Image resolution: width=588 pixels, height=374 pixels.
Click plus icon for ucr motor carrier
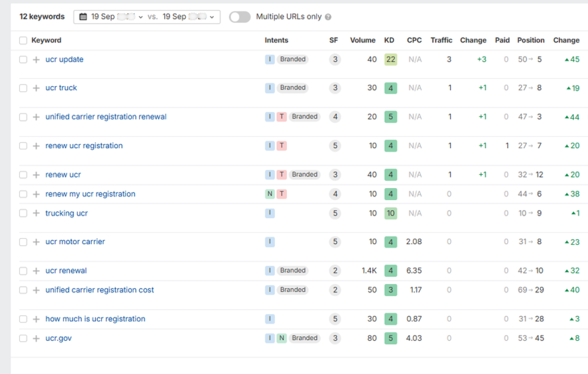click(36, 242)
